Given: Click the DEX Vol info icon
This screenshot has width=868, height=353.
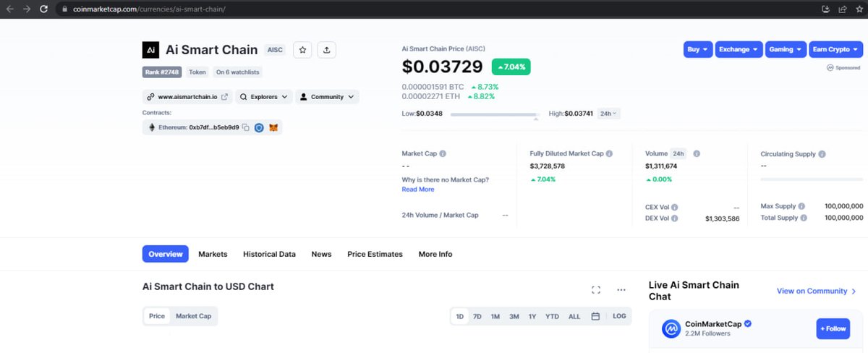Looking at the screenshot, I should (x=674, y=218).
